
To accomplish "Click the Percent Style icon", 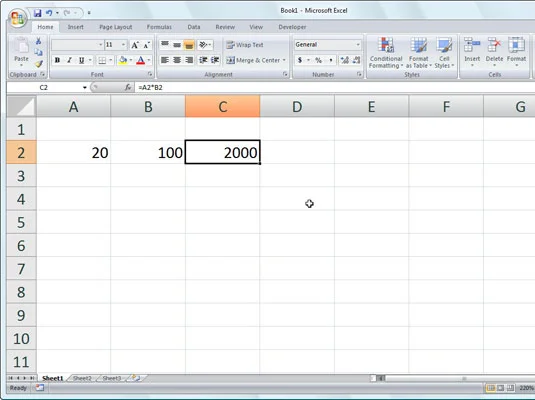I will (x=318, y=60).
